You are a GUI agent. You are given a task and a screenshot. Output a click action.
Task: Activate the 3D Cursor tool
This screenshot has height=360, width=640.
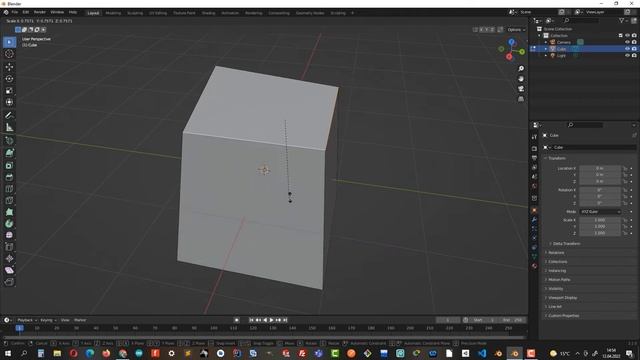(x=9, y=54)
